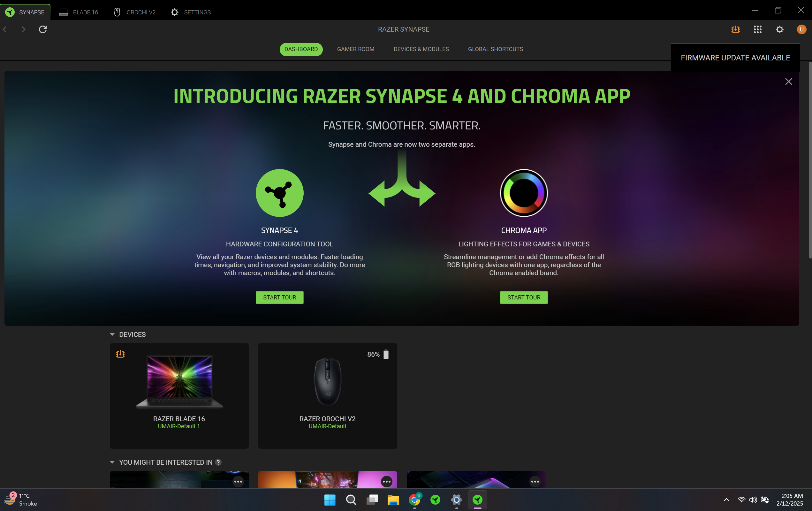The image size is (812, 511).
Task: Click the UMAIR-Default profile under Orochi V2
Action: tap(327, 426)
